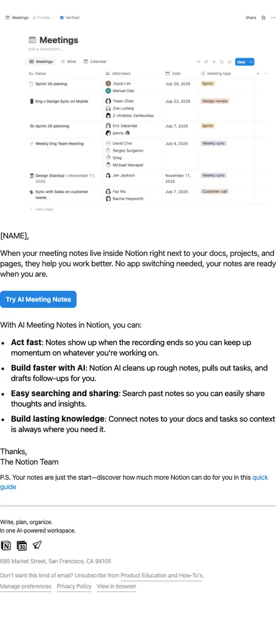Open the filter icon in database toolbar
The height and width of the screenshot is (644, 276).
[198, 62]
